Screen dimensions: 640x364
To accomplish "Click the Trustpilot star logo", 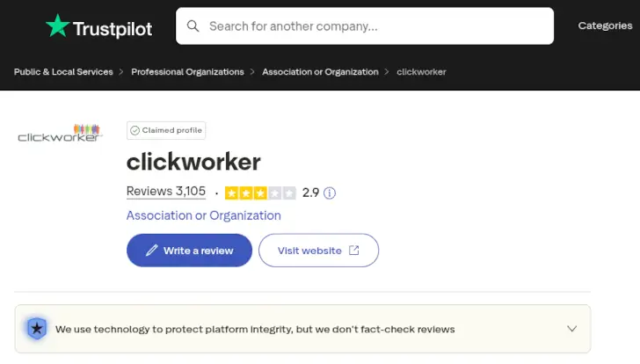I will pyautogui.click(x=57, y=25).
